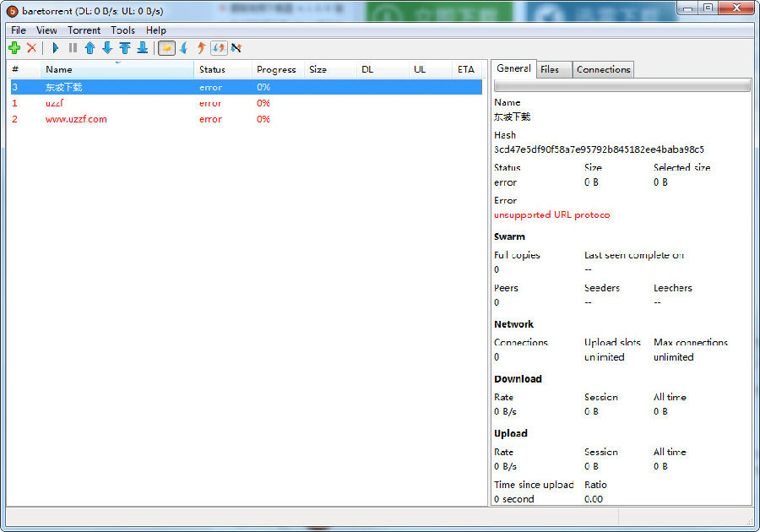Click the window resize grip corner
The height and width of the screenshot is (532, 760).
(x=751, y=521)
